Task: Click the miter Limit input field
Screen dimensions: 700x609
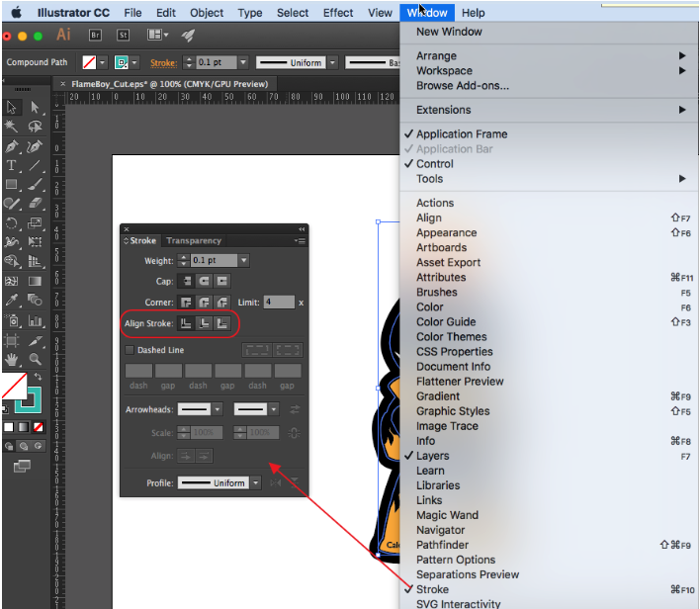Action: [x=278, y=303]
